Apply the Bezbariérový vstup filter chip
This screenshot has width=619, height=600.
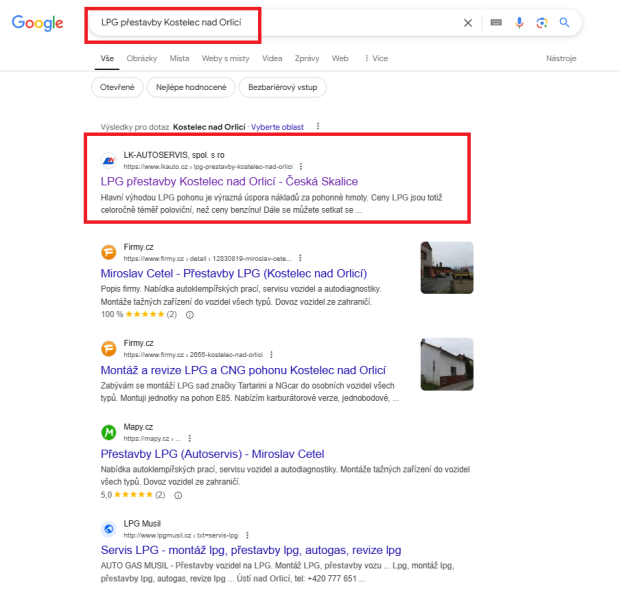(x=283, y=87)
